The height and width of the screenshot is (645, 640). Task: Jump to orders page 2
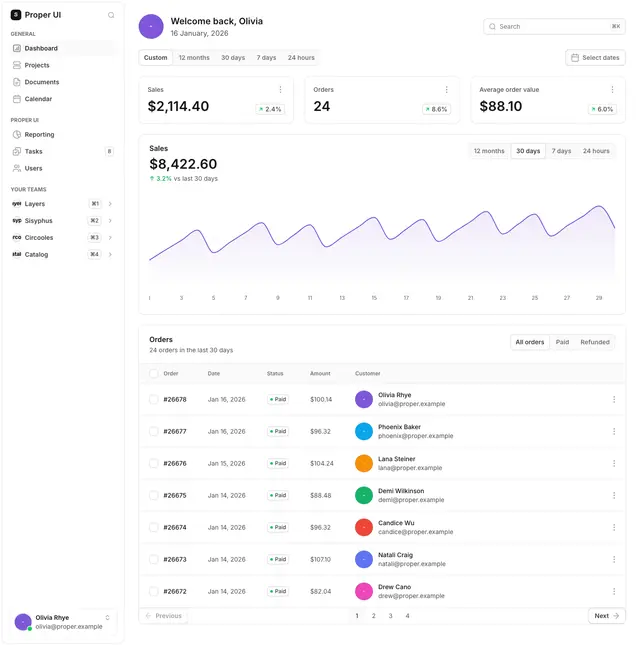[x=373, y=616]
